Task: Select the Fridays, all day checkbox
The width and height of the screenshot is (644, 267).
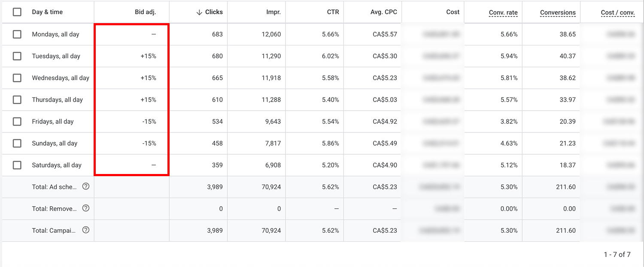Action: (17, 121)
